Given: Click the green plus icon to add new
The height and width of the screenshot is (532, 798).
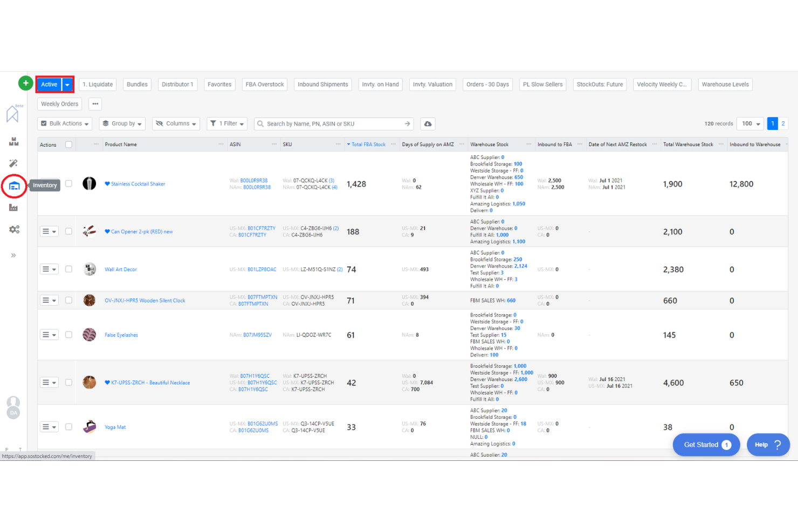Looking at the screenshot, I should point(25,83).
